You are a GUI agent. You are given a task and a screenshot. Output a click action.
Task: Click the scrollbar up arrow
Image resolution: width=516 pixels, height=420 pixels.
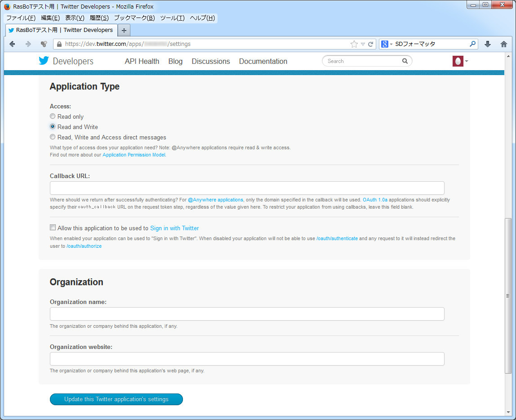click(508, 56)
